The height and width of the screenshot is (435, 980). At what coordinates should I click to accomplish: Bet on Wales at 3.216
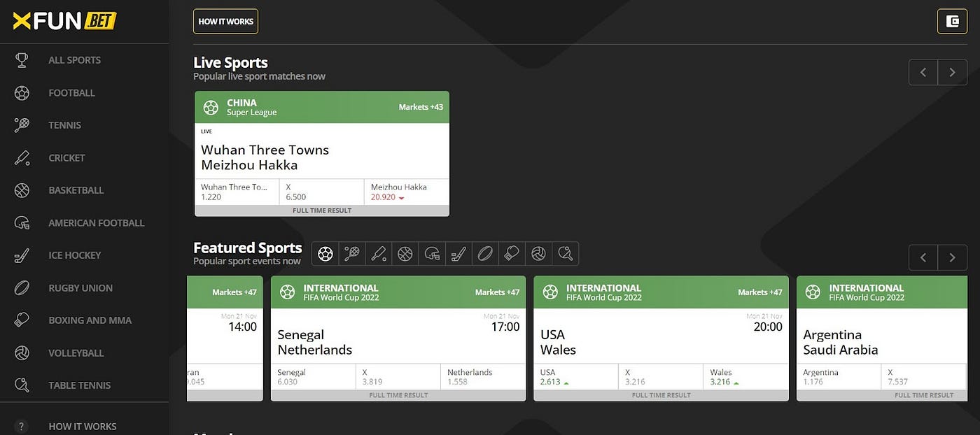746,377
